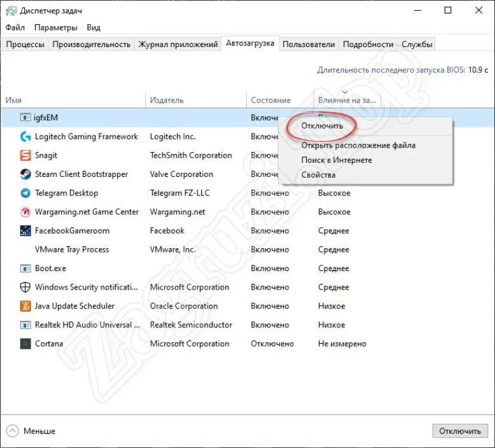The image size is (495, 448).
Task: Click the Меньше label at bottom
Action: (39, 431)
